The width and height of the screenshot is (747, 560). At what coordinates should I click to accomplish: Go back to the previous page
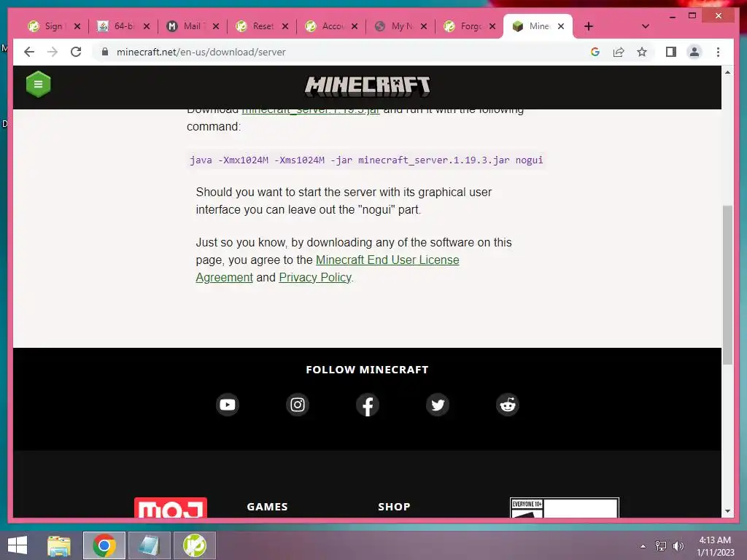pyautogui.click(x=29, y=52)
